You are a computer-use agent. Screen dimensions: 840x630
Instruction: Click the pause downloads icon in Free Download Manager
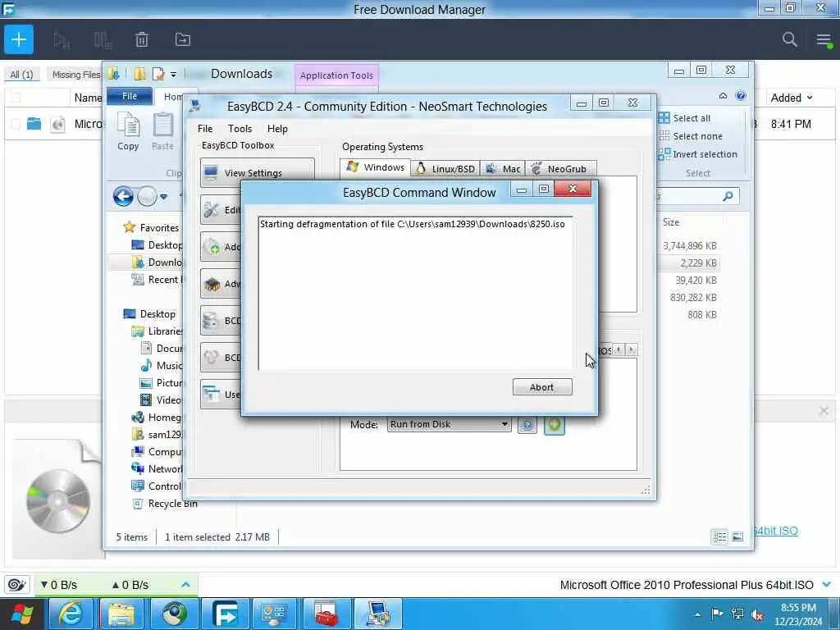click(102, 40)
